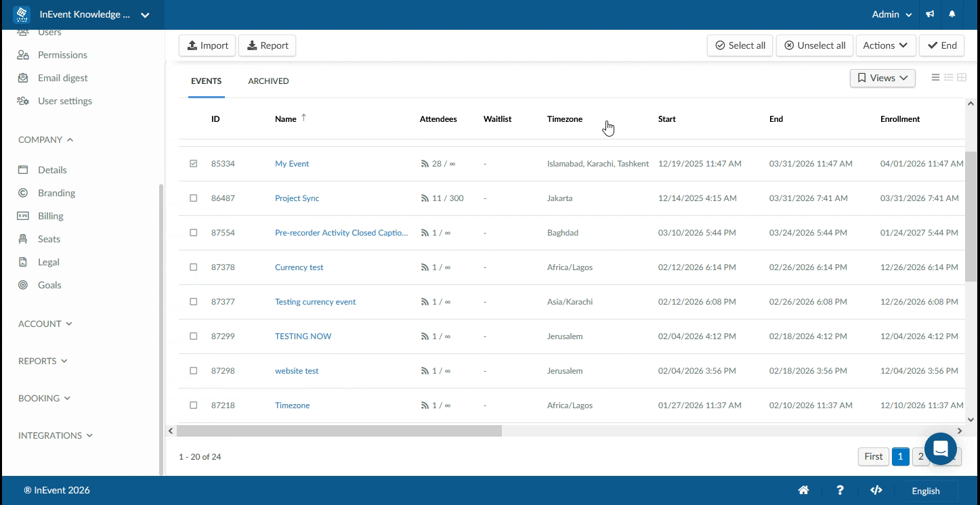This screenshot has width=980, height=505.
Task: Check the Currency test row checkbox
Action: coord(194,267)
